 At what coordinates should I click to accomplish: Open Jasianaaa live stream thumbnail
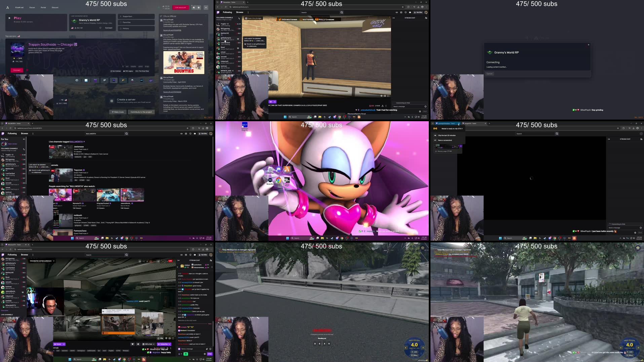[x=61, y=152]
